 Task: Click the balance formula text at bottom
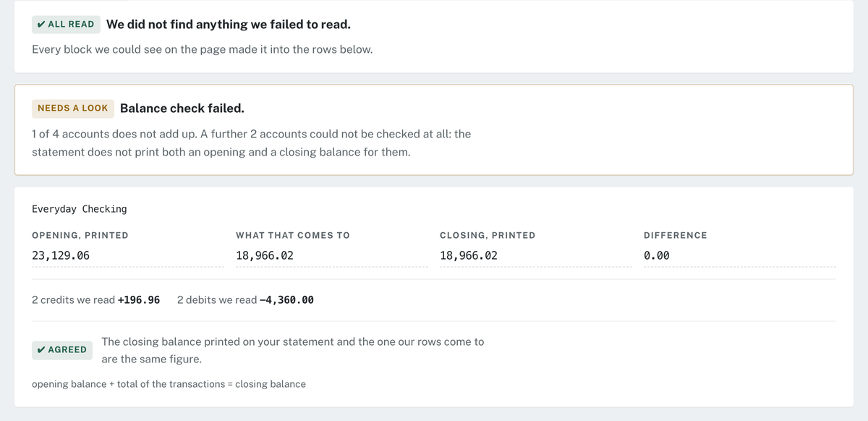coord(169,384)
